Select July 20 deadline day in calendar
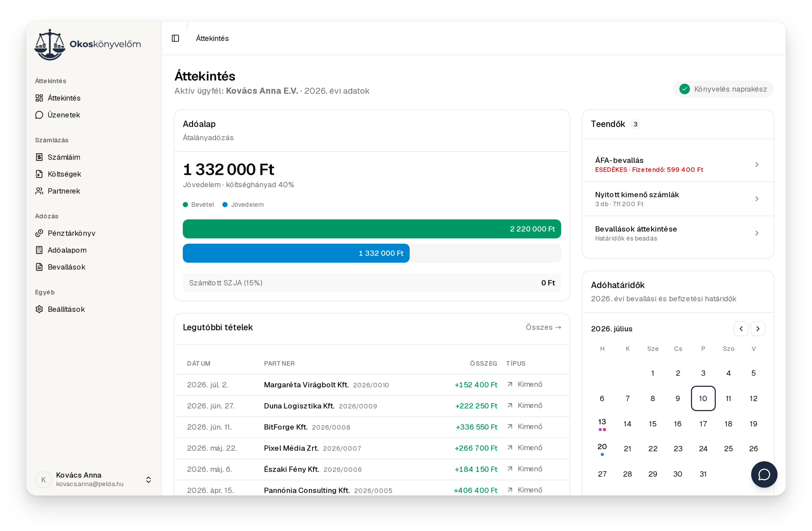812x531 pixels. pyautogui.click(x=602, y=449)
